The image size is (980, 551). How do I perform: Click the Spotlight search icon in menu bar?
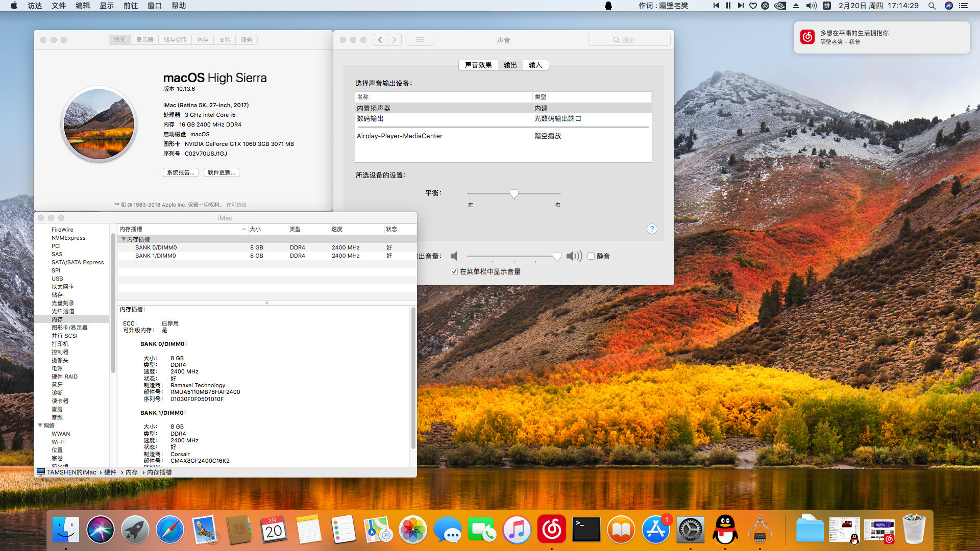point(932,6)
